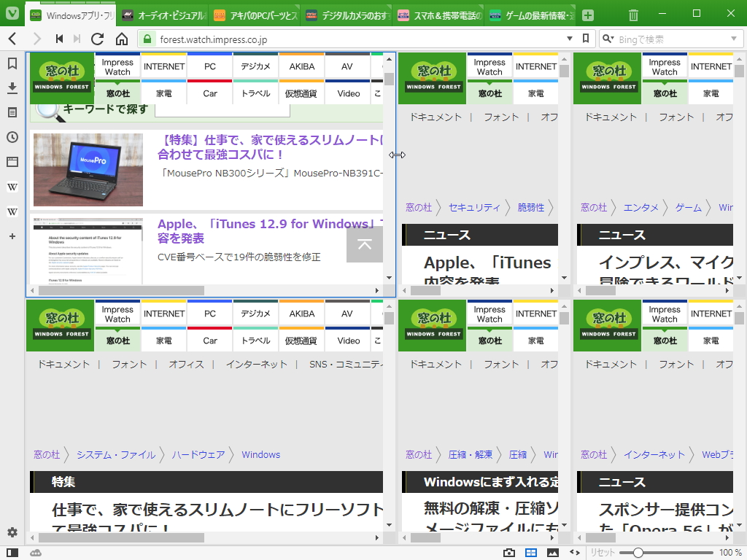Open the page actions menu in the status bar

[576, 553]
